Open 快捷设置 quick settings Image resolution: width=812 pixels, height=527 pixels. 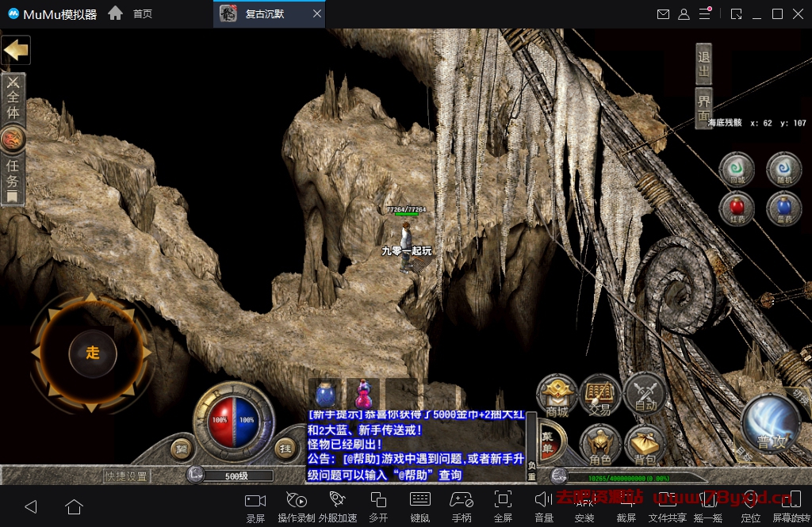(126, 476)
